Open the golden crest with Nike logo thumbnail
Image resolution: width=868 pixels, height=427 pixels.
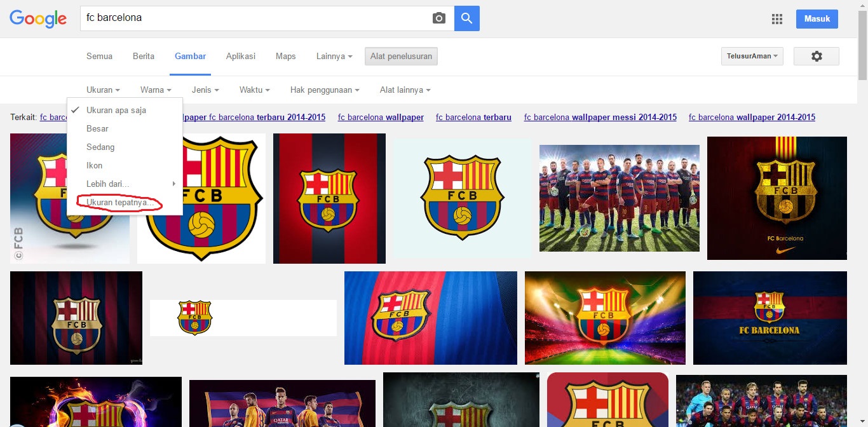click(x=776, y=198)
